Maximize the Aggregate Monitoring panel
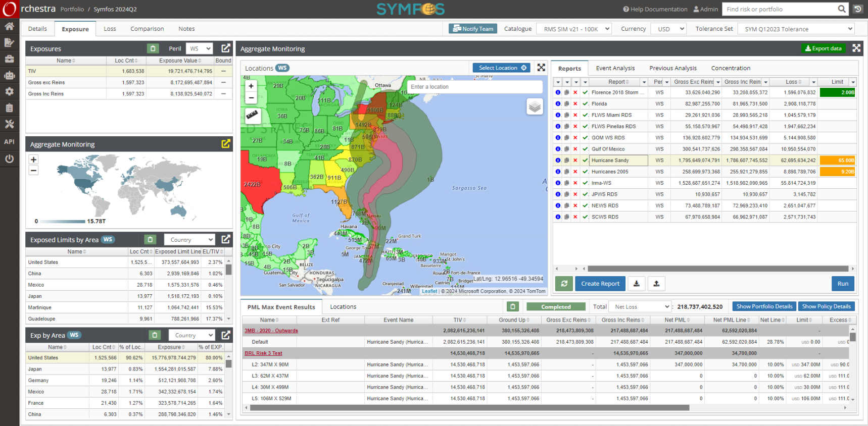Screen dimensions: 868x426 tap(856, 48)
